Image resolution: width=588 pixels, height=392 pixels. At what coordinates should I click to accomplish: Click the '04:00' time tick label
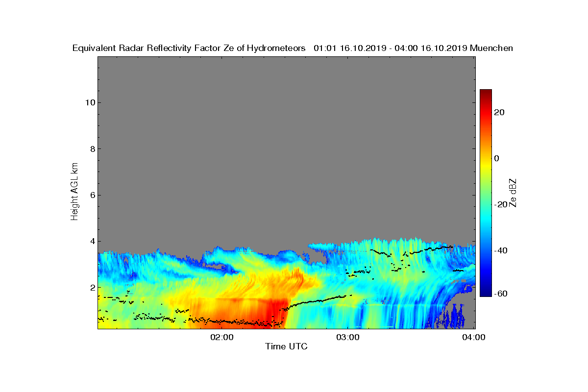pyautogui.click(x=474, y=337)
